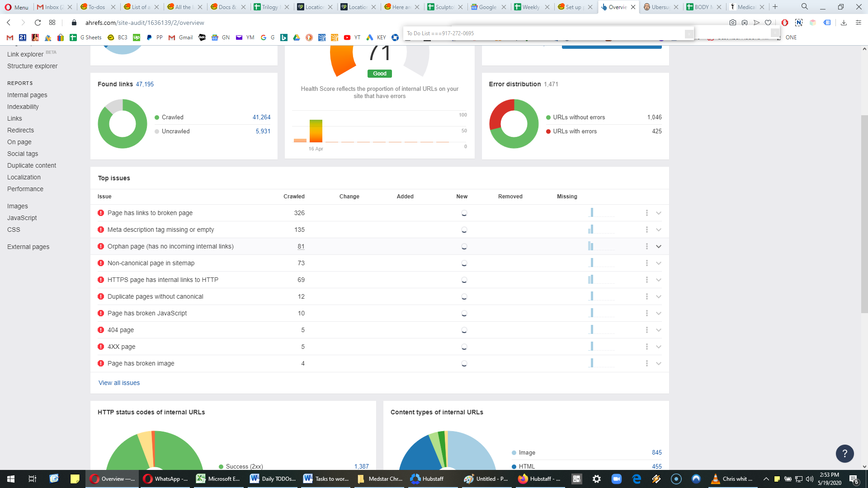Open the snapshot camera icon in address bar
Image resolution: width=868 pixels, height=488 pixels.
pyautogui.click(x=733, y=23)
